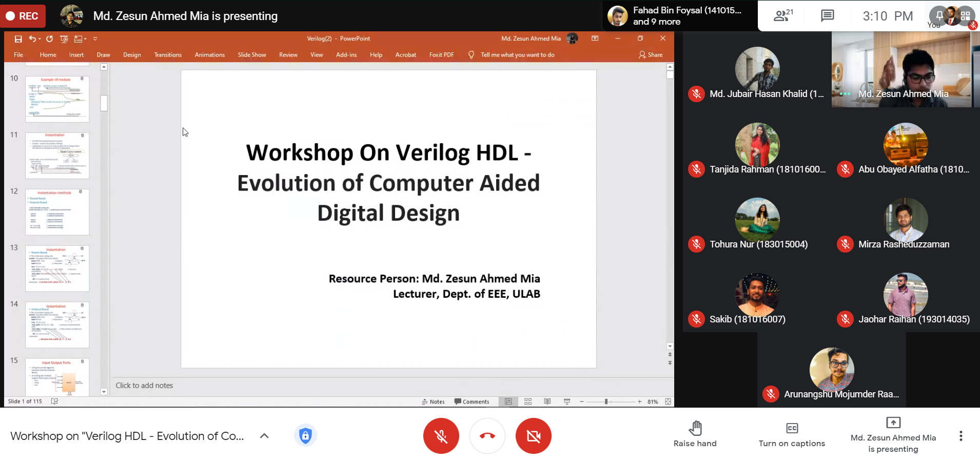
Task: Toggle the microphone mute button
Action: click(441, 436)
